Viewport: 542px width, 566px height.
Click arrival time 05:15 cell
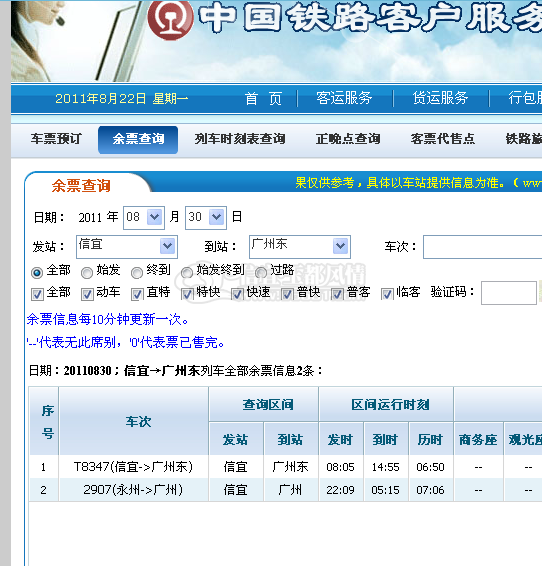coord(385,490)
